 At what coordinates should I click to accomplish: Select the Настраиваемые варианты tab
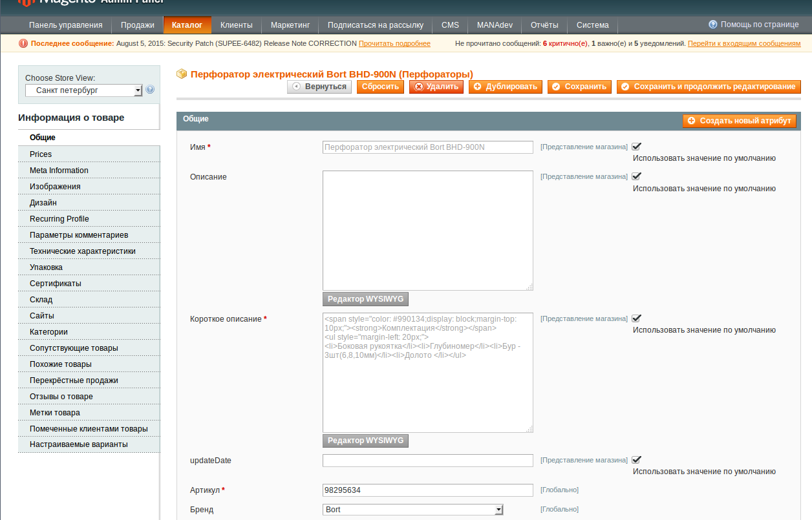click(x=89, y=444)
